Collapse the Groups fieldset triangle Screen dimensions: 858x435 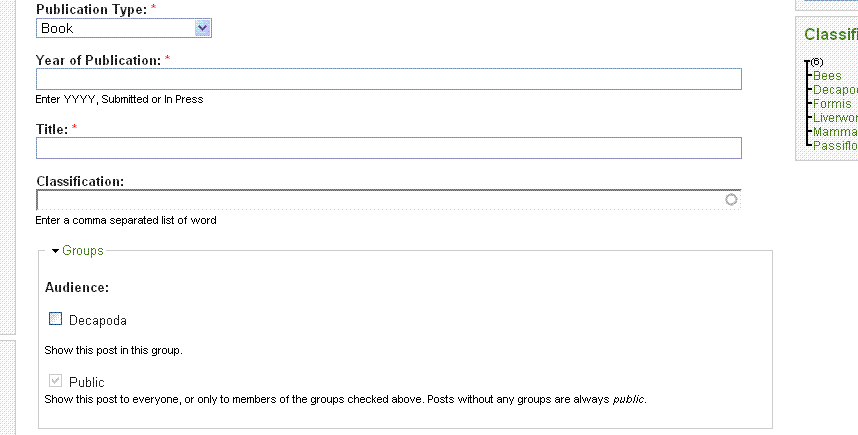pyautogui.click(x=55, y=251)
